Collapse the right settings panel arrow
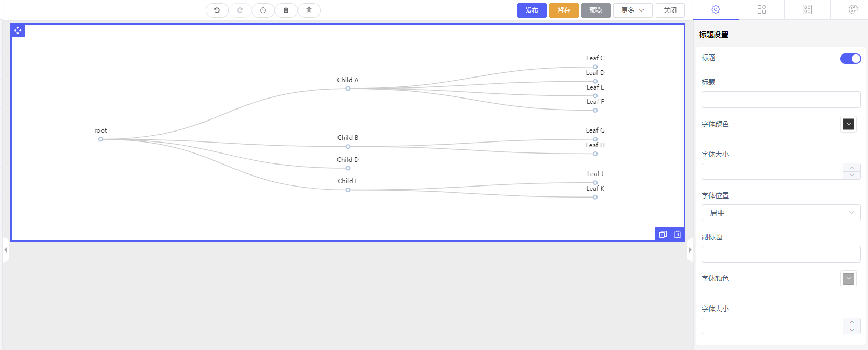The height and width of the screenshot is (350, 868). pyautogui.click(x=690, y=250)
